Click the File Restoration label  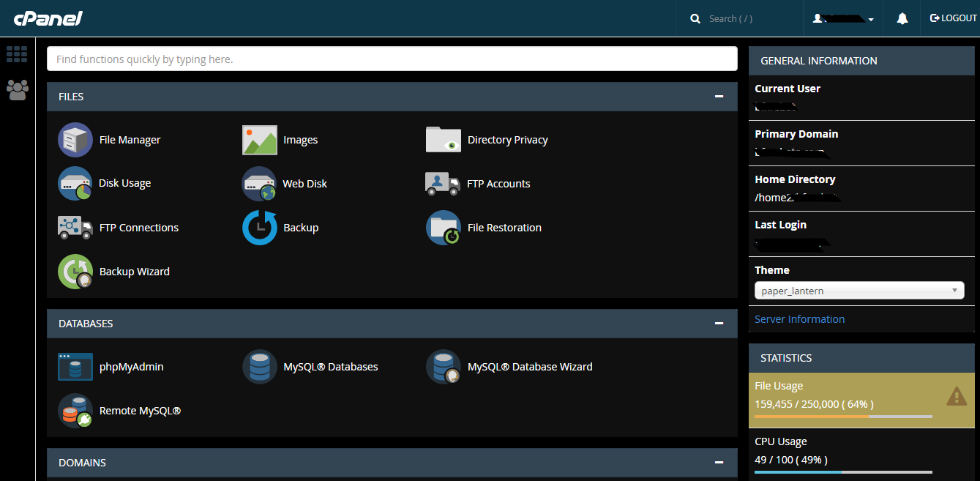[x=504, y=228]
